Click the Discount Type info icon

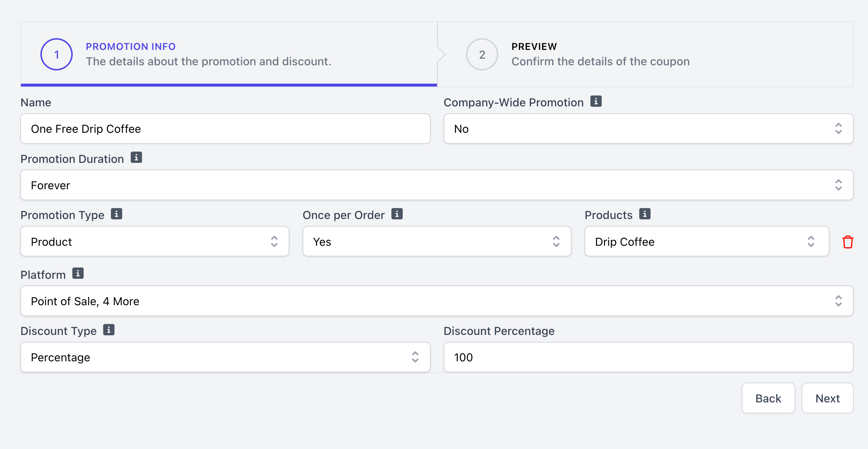109,330
